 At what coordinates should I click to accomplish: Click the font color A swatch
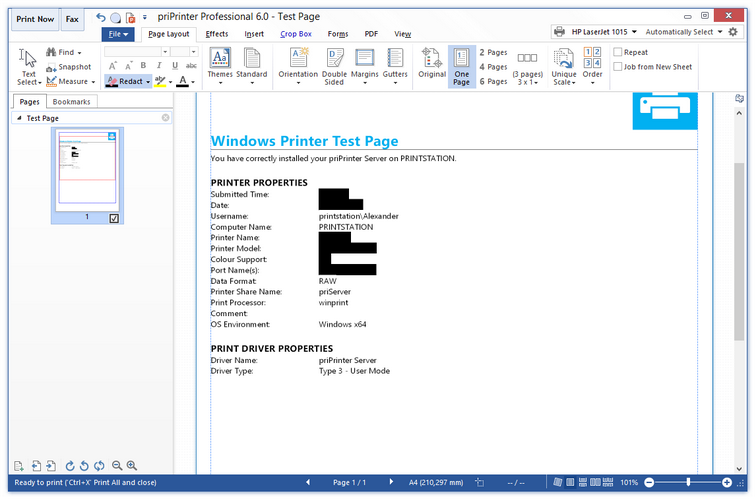click(182, 81)
